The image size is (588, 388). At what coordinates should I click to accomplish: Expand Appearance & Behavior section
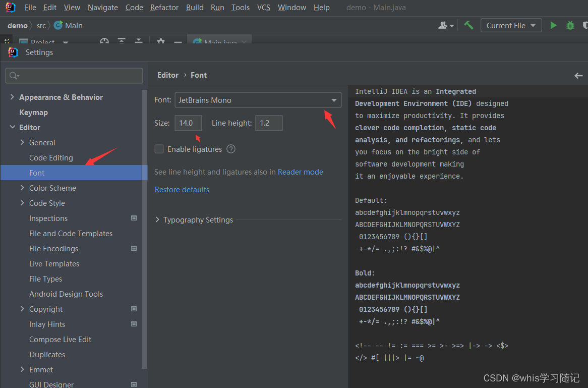(12, 97)
